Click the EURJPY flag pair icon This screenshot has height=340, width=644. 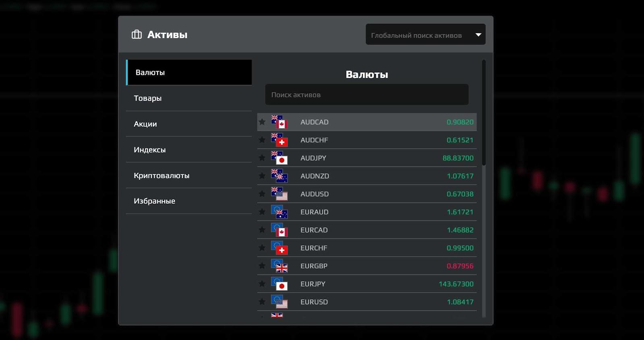[279, 284]
